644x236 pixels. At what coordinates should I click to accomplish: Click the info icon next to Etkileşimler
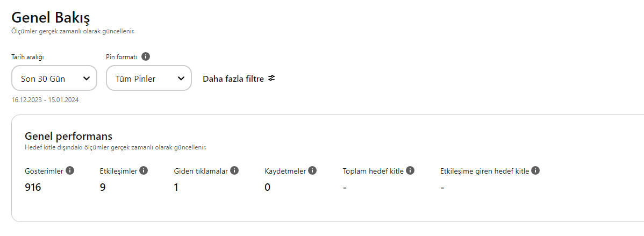144,170
